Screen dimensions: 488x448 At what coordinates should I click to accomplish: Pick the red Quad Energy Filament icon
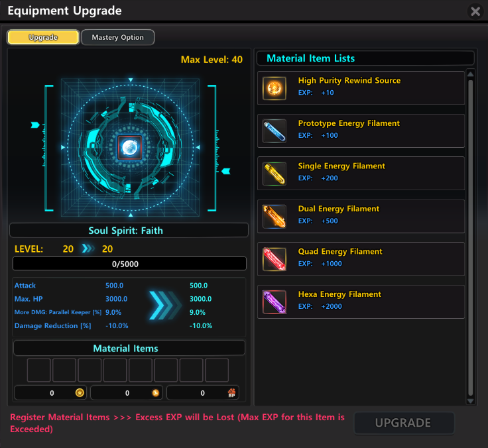pos(274,259)
